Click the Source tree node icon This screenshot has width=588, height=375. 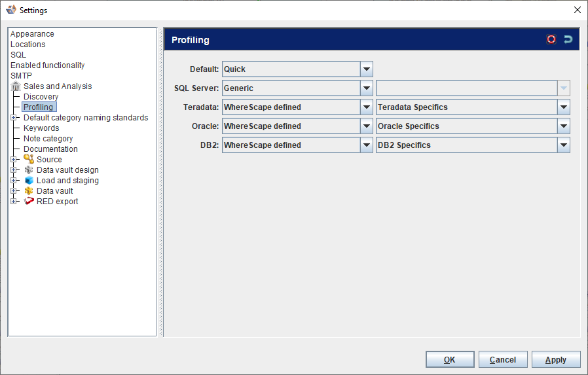[x=29, y=159]
